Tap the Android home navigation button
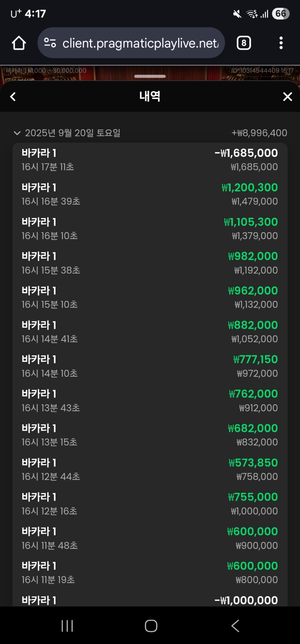The width and height of the screenshot is (300, 644). pos(151,626)
